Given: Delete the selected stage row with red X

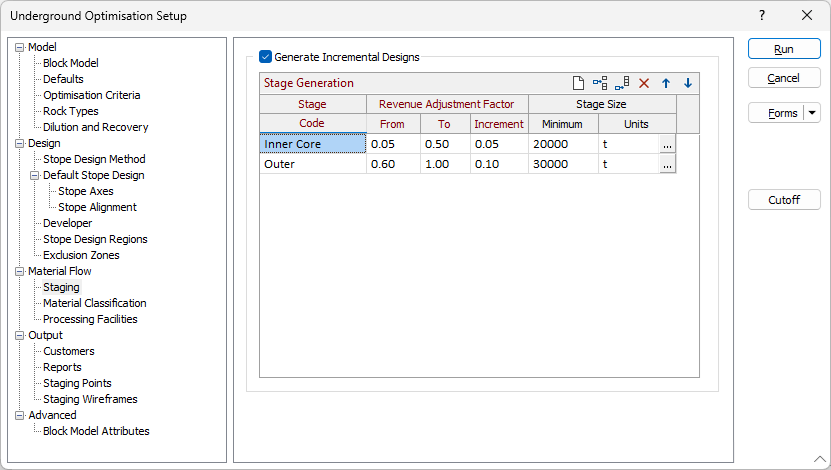Looking at the screenshot, I should (x=644, y=83).
